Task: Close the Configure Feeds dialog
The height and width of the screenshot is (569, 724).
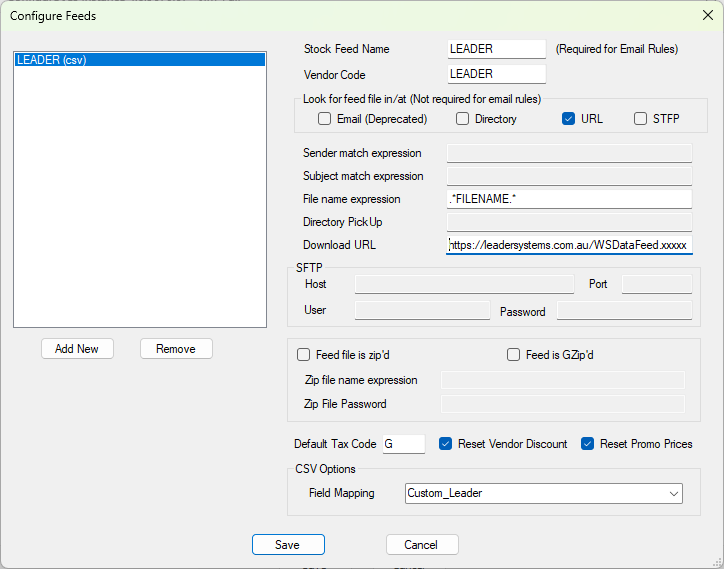Action: click(x=707, y=15)
